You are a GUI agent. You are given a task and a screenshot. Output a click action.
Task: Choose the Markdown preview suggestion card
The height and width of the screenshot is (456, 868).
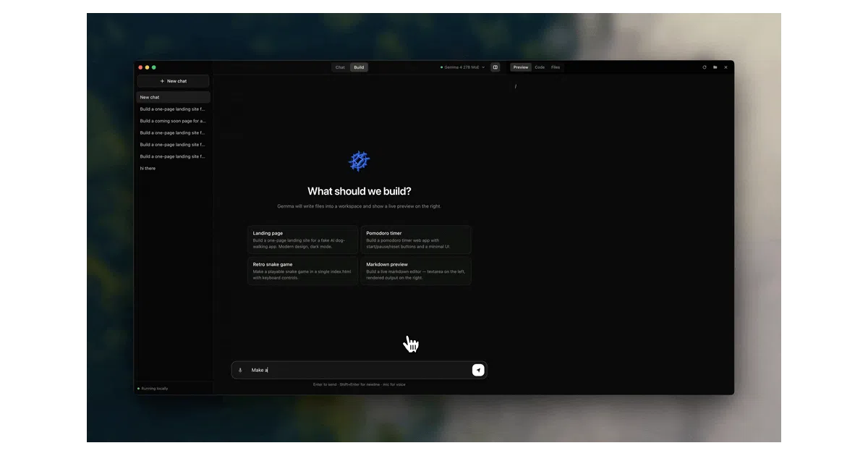(x=416, y=271)
